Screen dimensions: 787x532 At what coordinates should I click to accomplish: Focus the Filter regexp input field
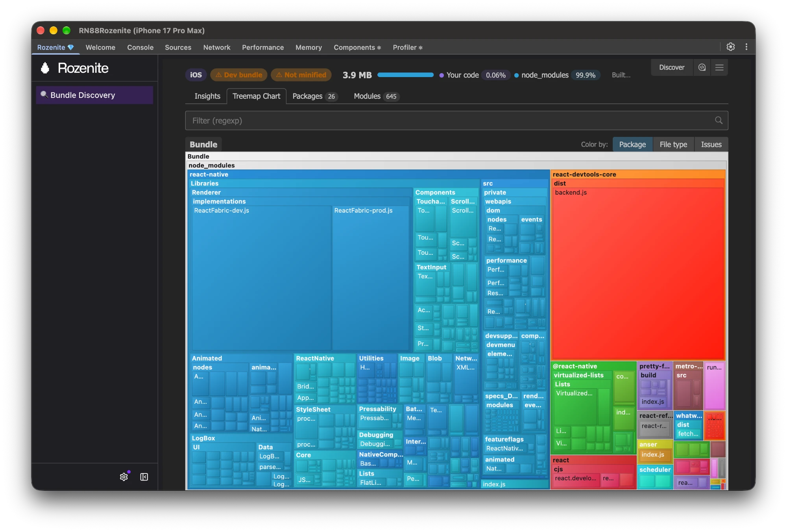click(x=456, y=120)
